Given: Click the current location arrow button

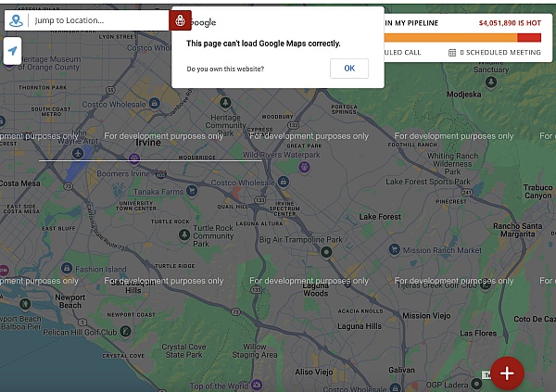Looking at the screenshot, I should (12, 51).
